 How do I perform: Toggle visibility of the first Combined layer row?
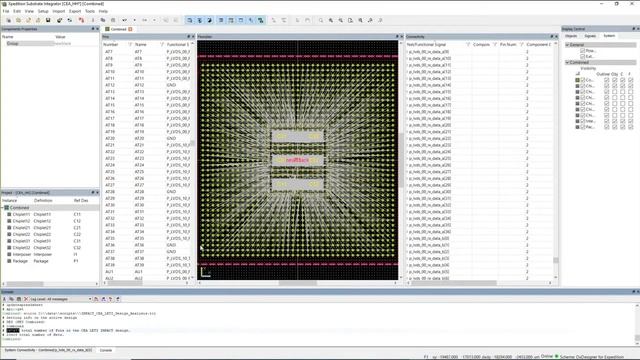(x=583, y=80)
